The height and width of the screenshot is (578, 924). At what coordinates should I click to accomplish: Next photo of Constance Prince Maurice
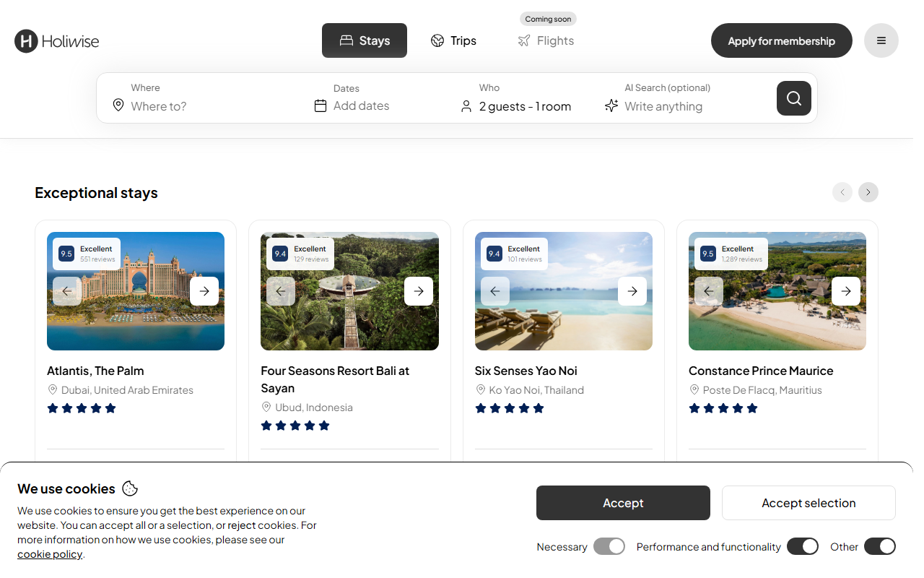click(846, 291)
